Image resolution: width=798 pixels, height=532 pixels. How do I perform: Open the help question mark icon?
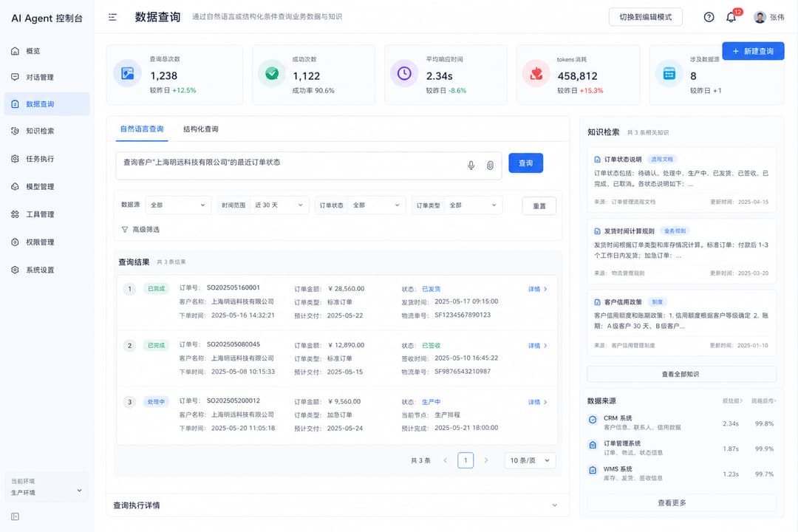click(709, 17)
